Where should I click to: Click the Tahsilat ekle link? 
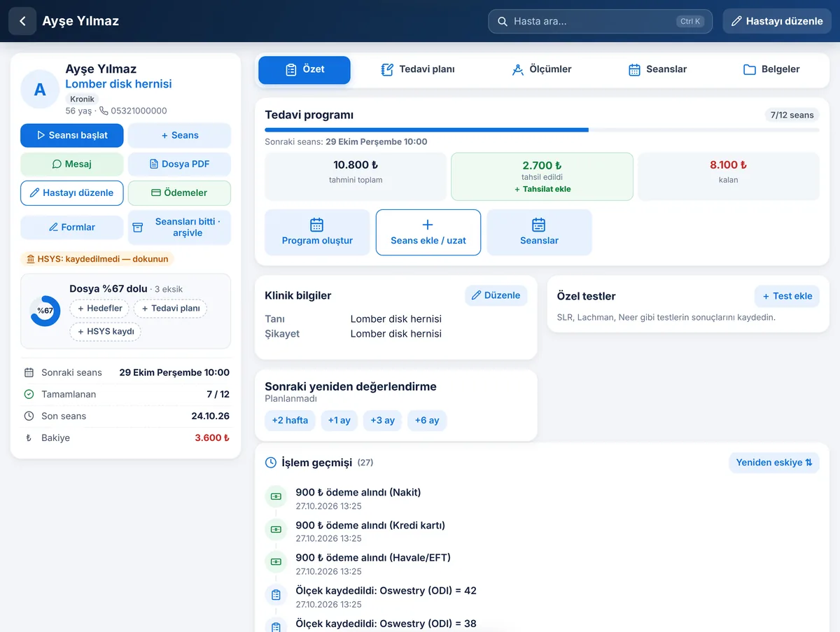click(542, 189)
